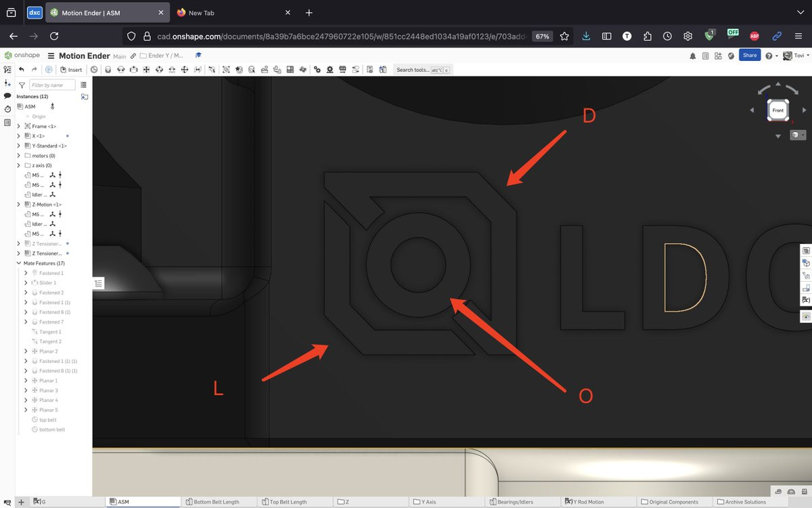Select the Origin item in instance list

click(39, 117)
